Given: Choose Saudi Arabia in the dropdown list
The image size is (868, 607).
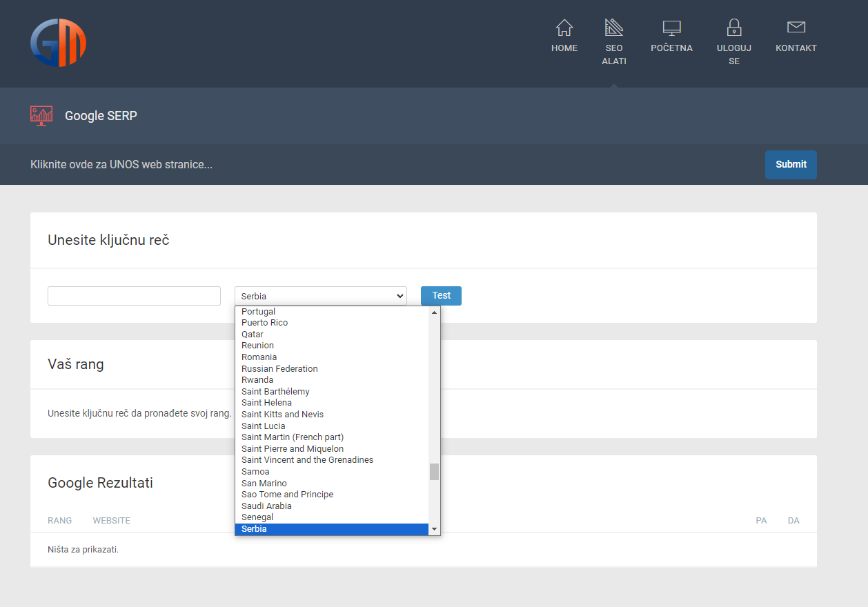Looking at the screenshot, I should click(x=266, y=506).
